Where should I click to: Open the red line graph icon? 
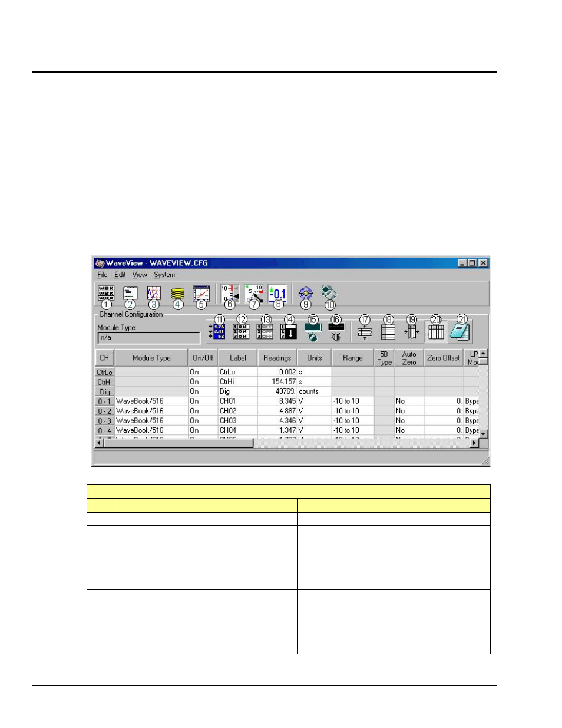[201, 292]
